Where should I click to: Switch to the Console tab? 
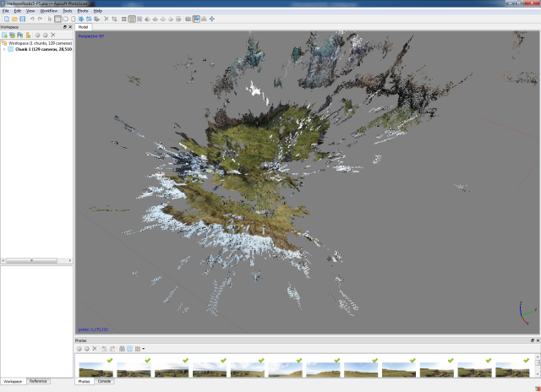104,381
